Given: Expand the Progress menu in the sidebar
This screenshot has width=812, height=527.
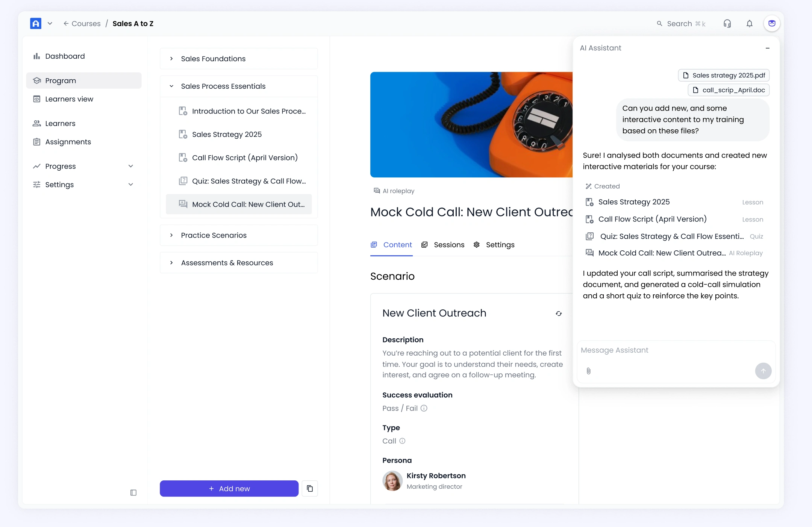Looking at the screenshot, I should [130, 166].
